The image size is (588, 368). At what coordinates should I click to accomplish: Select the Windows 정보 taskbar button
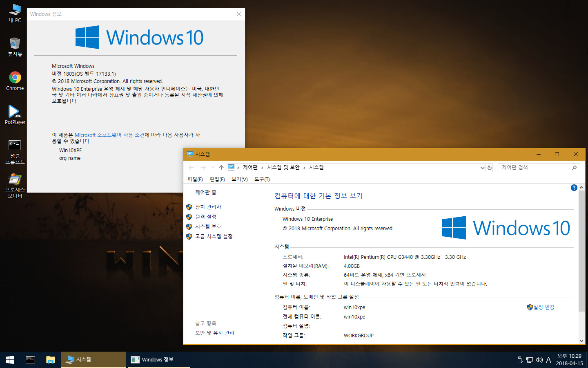pos(159,360)
